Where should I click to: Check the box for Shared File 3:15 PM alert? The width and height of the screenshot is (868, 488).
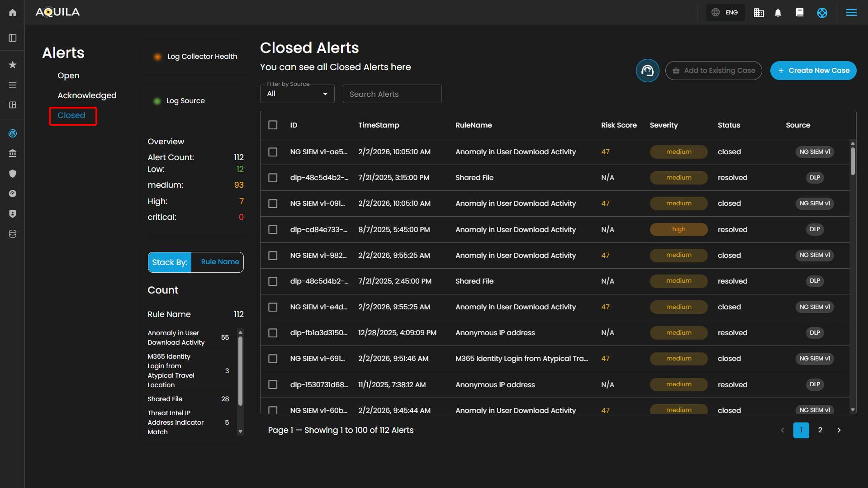(273, 178)
